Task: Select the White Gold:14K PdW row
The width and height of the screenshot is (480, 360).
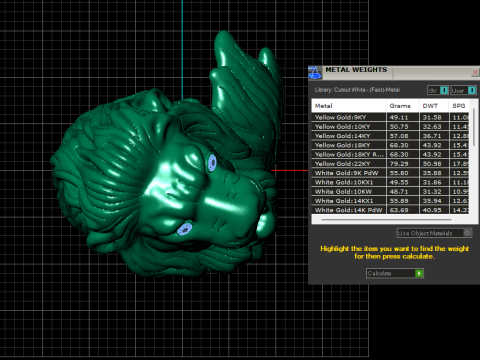Action: click(391, 210)
